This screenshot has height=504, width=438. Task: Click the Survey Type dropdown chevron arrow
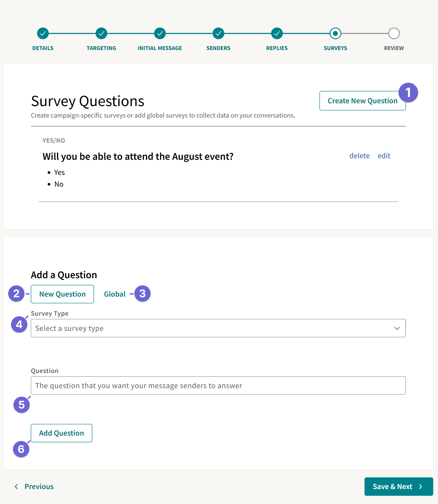397,328
